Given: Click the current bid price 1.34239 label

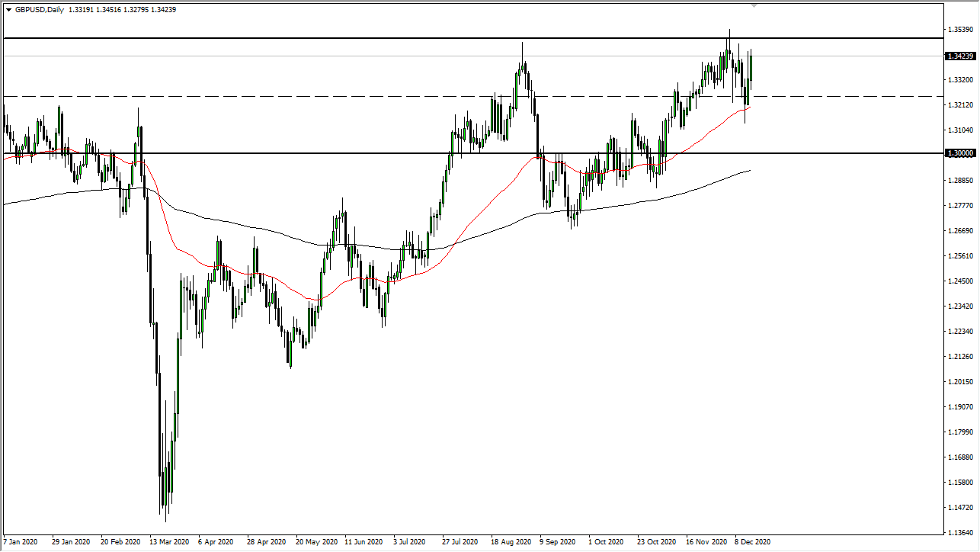Looking at the screenshot, I should tap(960, 56).
